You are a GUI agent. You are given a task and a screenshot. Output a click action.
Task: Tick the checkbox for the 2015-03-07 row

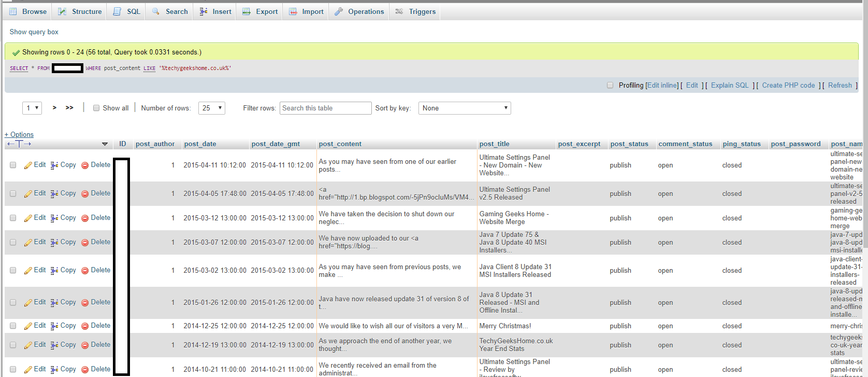[x=13, y=242]
